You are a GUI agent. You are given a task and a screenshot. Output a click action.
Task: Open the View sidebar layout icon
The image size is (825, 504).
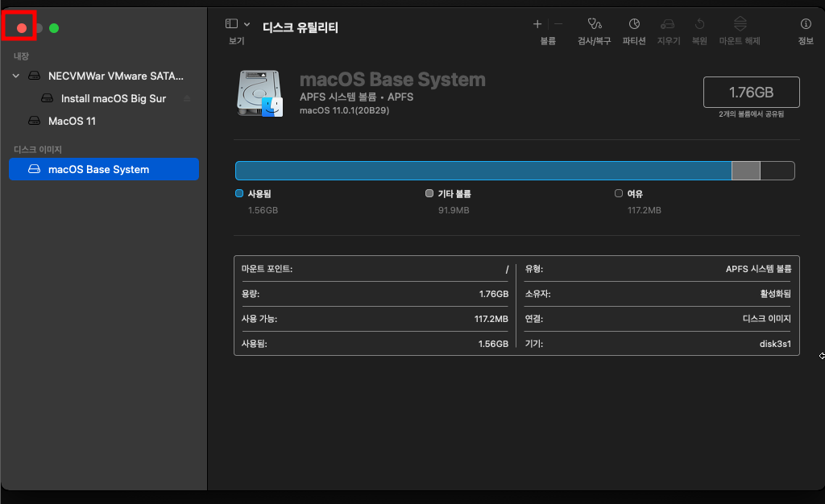pos(231,23)
